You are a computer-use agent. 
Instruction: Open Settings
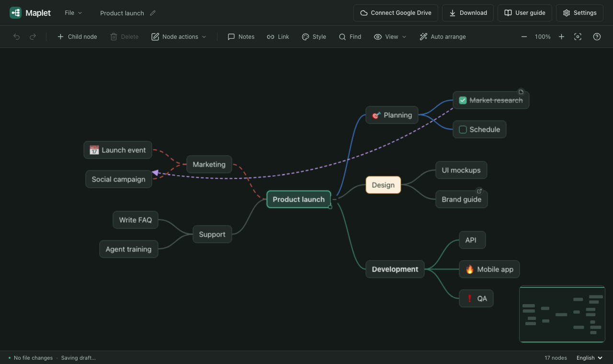579,13
